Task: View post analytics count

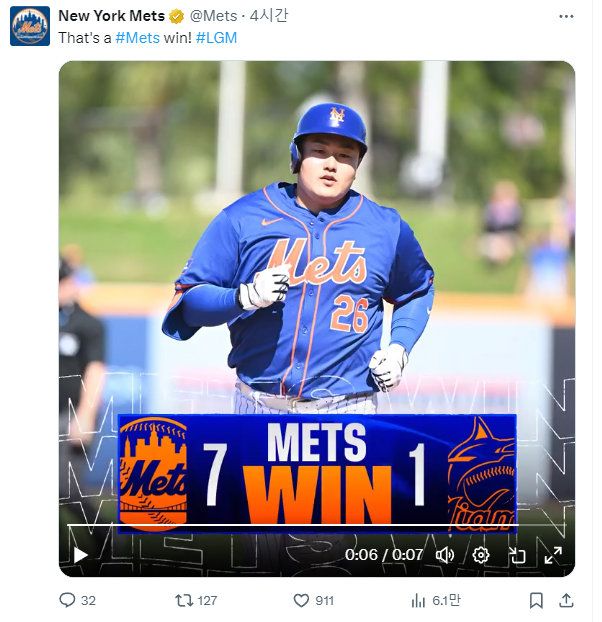Action: [418, 600]
